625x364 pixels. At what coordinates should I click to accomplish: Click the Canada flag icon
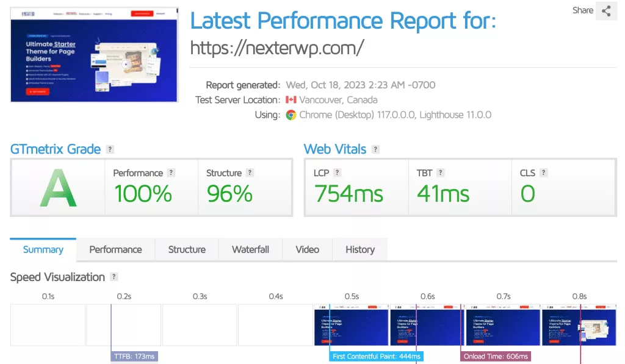[291, 99]
